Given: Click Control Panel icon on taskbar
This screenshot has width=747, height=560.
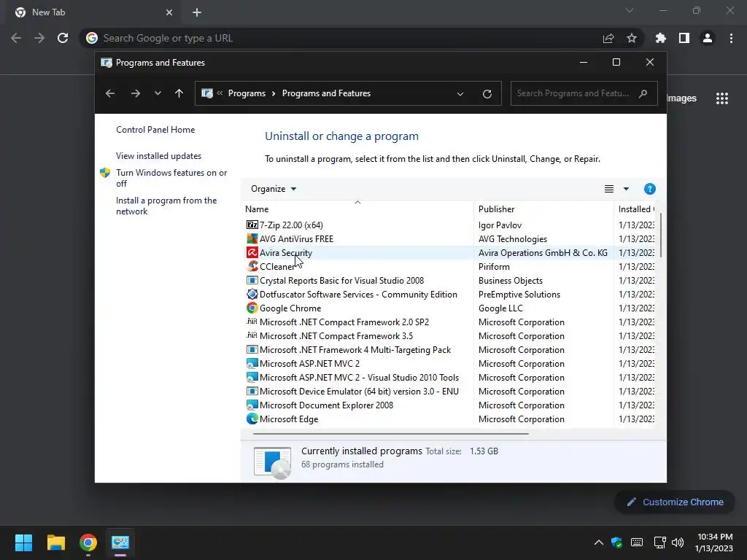Looking at the screenshot, I should [120, 542].
